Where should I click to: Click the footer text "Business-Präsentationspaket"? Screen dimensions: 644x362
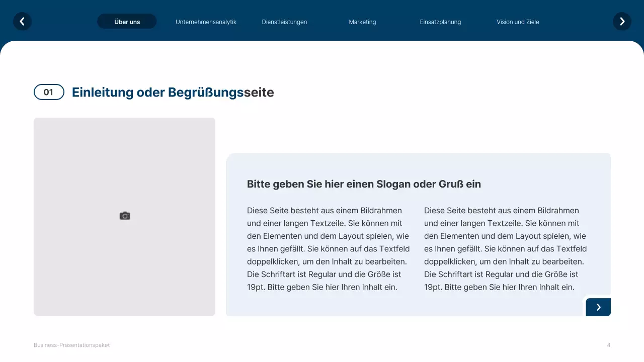71,345
